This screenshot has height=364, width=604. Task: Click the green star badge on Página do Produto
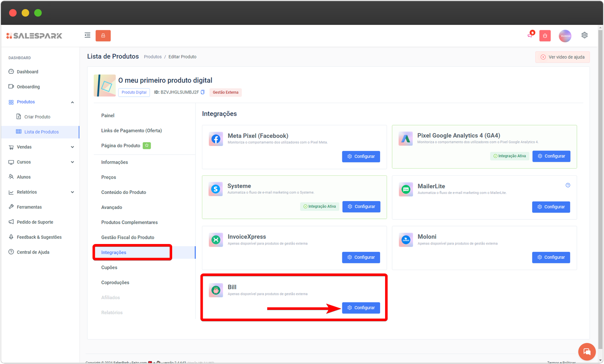coord(147,146)
